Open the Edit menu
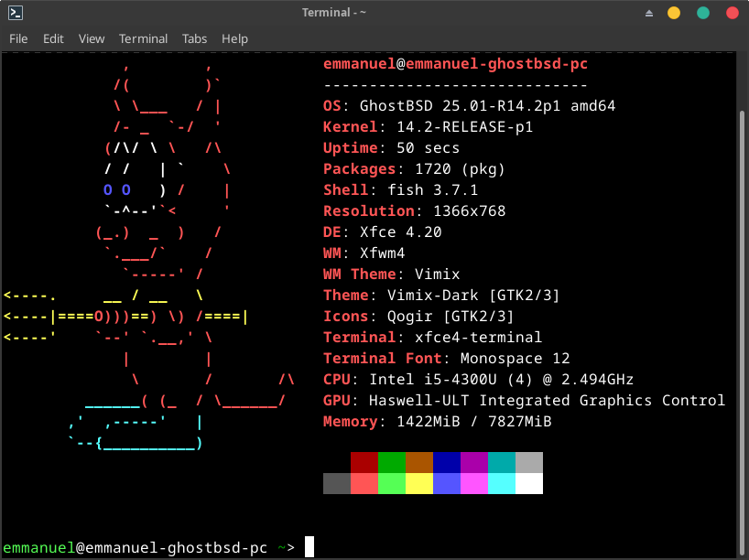Screen dimensions: 749x560 point(53,38)
